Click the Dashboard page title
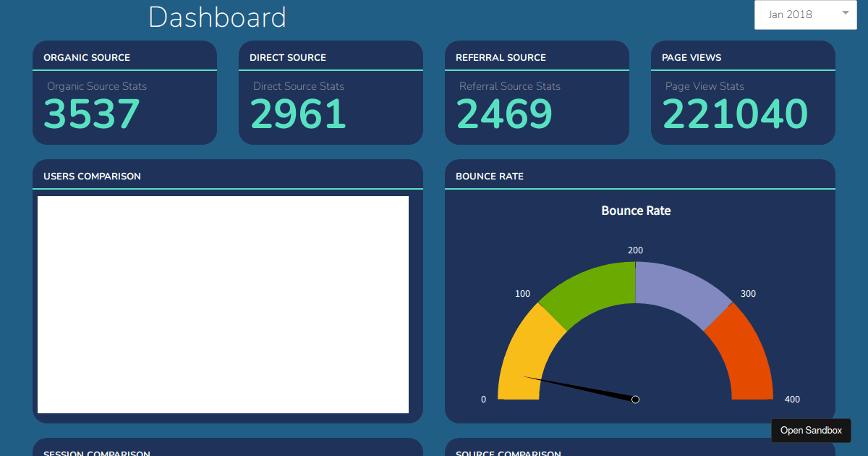Image resolution: width=868 pixels, height=456 pixels. pyautogui.click(x=217, y=17)
